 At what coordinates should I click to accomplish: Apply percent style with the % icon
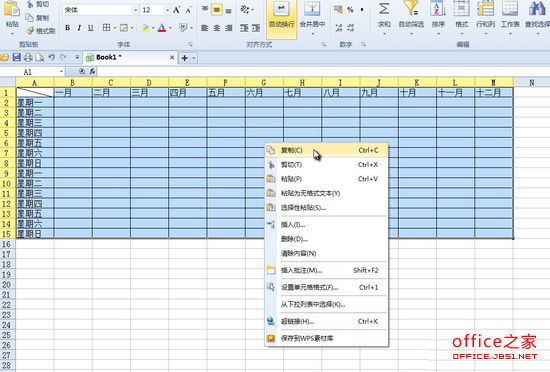click(350, 10)
